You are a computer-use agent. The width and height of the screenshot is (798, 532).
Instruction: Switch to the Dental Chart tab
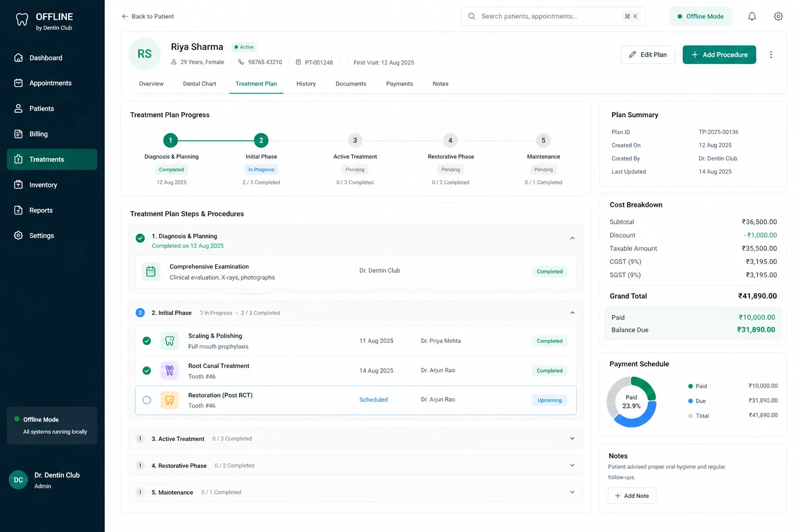199,84
